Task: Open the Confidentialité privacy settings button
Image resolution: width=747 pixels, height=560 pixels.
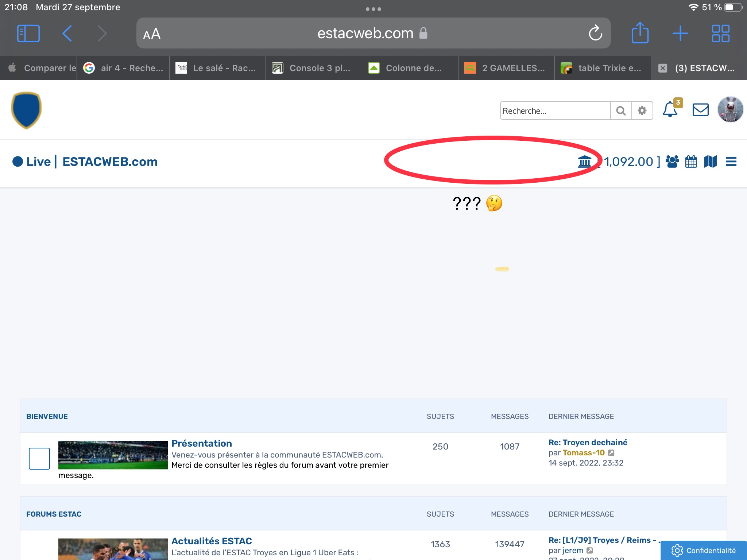Action: pos(704,551)
